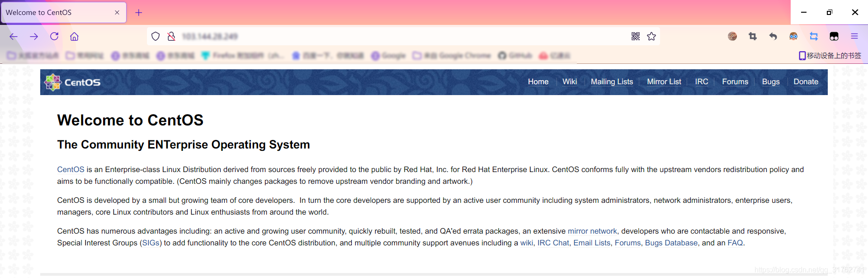Open the crop screenshot tool
The image size is (868, 278).
pyautogui.click(x=753, y=36)
